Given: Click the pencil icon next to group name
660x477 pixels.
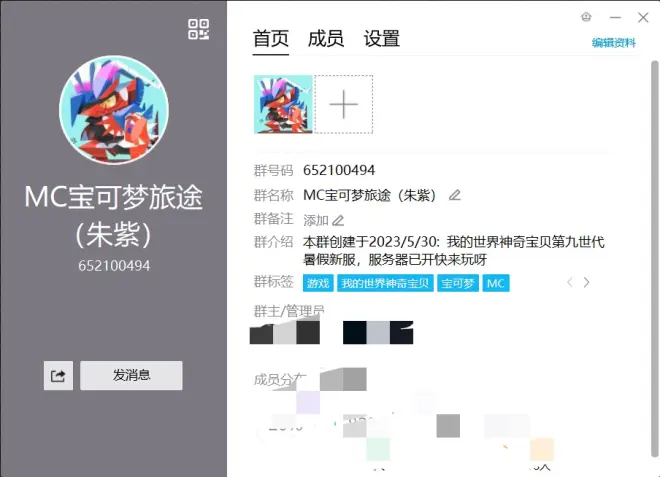Looking at the screenshot, I should [455, 195].
